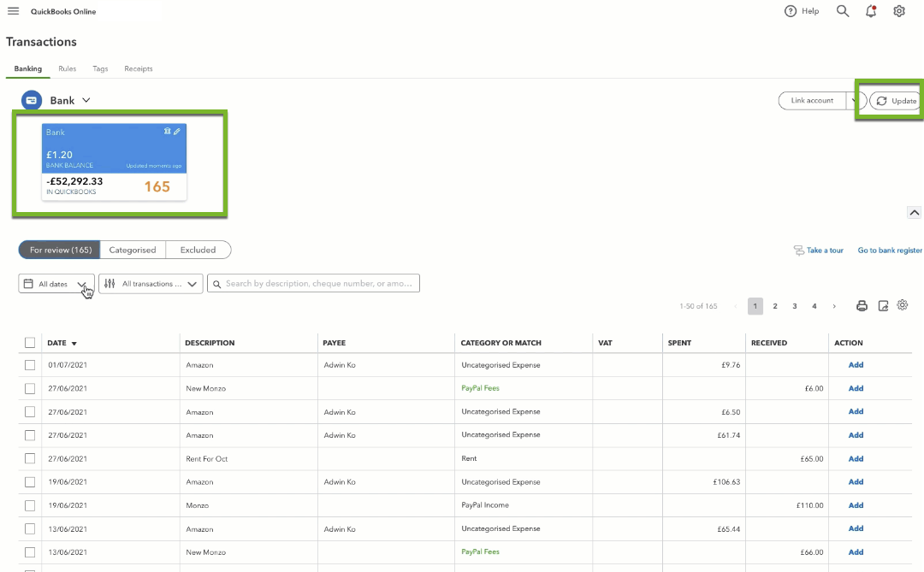Screen dimensions: 924x572
Task: Print the transactions list
Action: click(862, 306)
